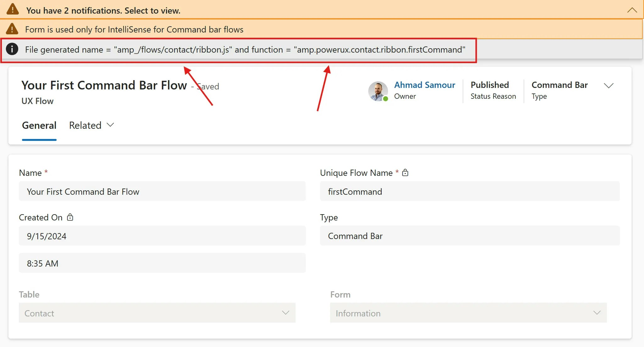
Task: Click the time field showing 8:35 AM
Action: tap(162, 263)
